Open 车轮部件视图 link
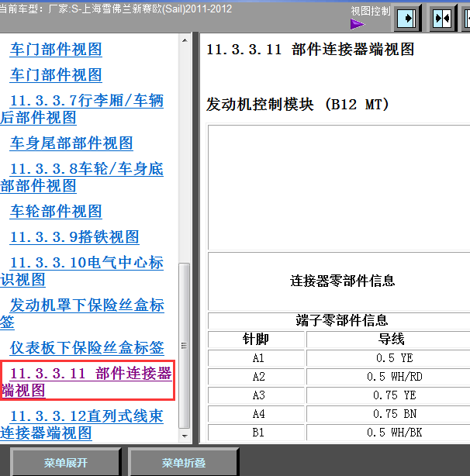The height and width of the screenshot is (476, 470). click(56, 212)
